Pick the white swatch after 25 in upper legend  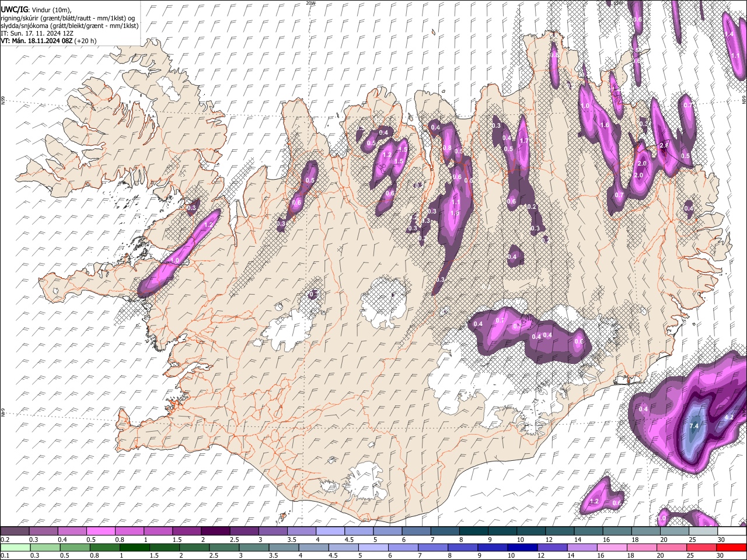pos(731,531)
